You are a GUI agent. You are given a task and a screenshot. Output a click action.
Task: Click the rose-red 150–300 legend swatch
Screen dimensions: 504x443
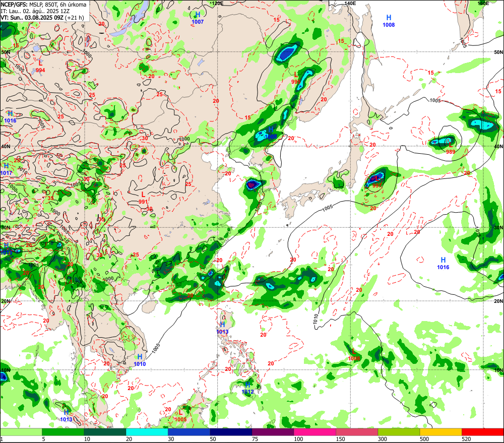coord(357,432)
